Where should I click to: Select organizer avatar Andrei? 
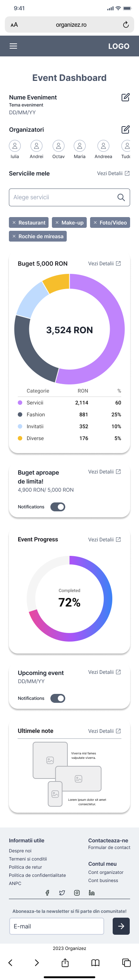pyautogui.click(x=36, y=146)
